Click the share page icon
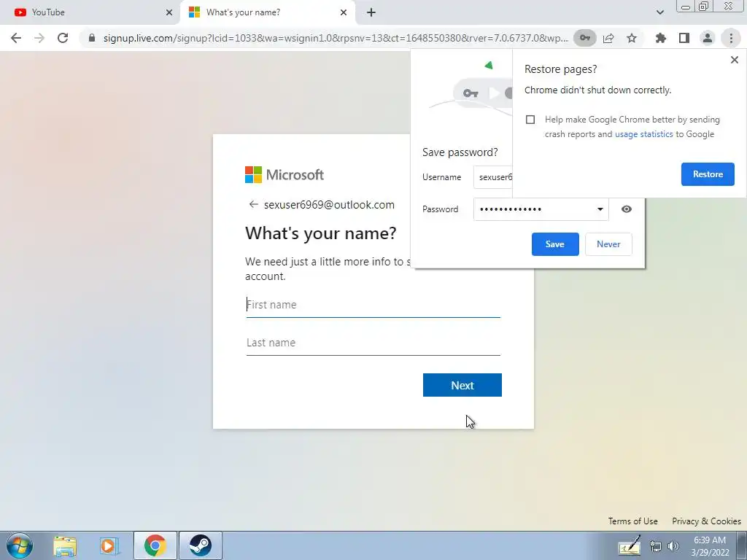 click(608, 38)
